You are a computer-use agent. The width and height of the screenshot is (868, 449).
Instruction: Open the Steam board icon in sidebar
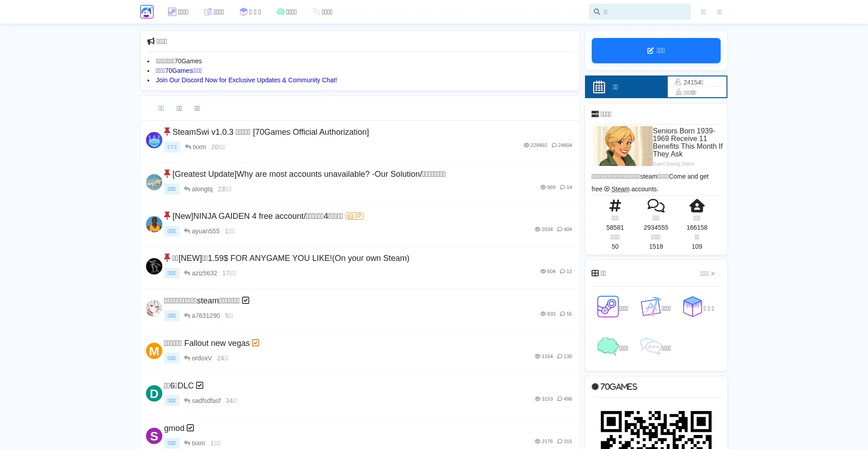pyautogui.click(x=608, y=307)
